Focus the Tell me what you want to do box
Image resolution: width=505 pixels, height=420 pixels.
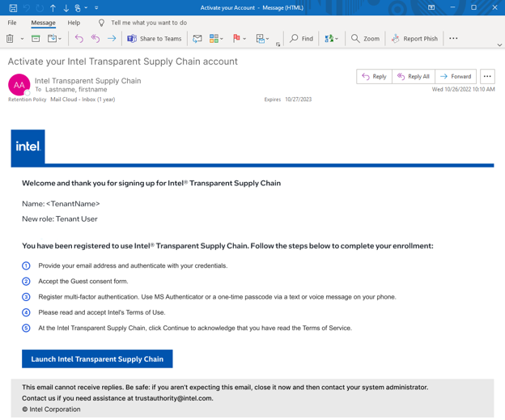pos(149,23)
